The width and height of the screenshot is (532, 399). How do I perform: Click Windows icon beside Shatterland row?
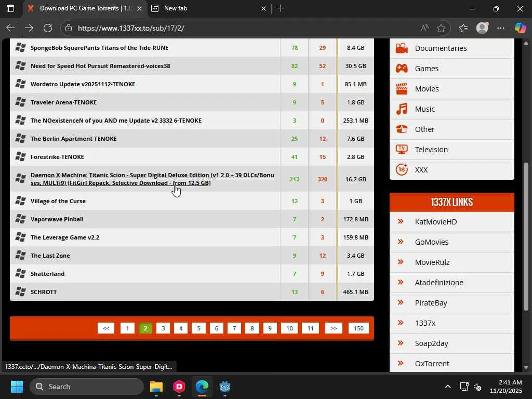coord(20,273)
